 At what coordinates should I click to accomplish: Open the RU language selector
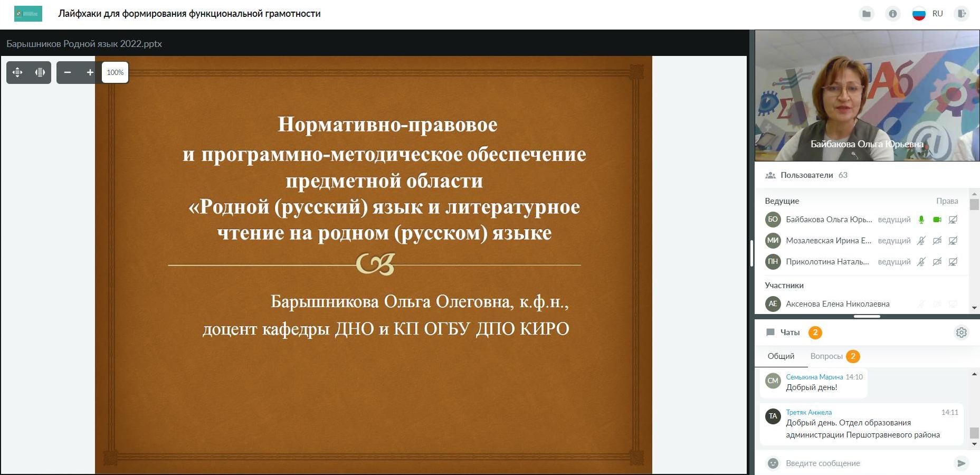[x=938, y=14]
